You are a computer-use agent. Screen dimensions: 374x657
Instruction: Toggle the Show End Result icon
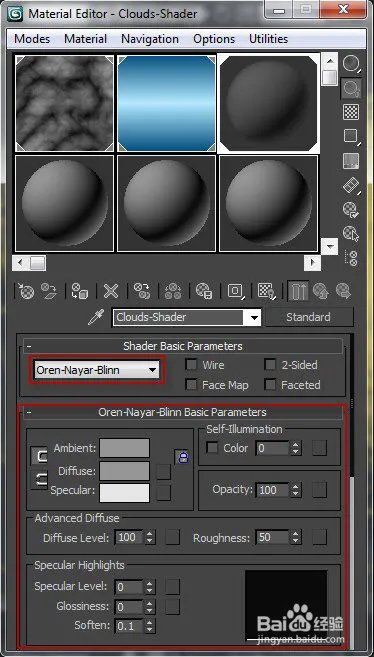[x=298, y=290]
